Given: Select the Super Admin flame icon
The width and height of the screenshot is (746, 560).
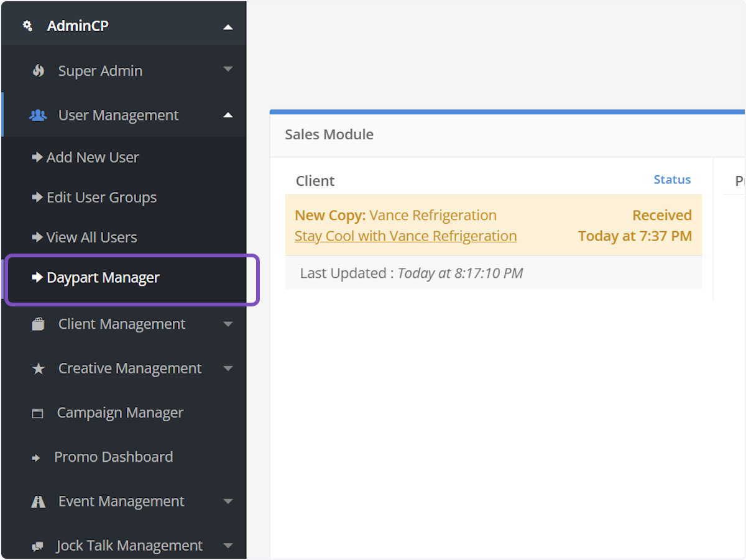Looking at the screenshot, I should [39, 70].
